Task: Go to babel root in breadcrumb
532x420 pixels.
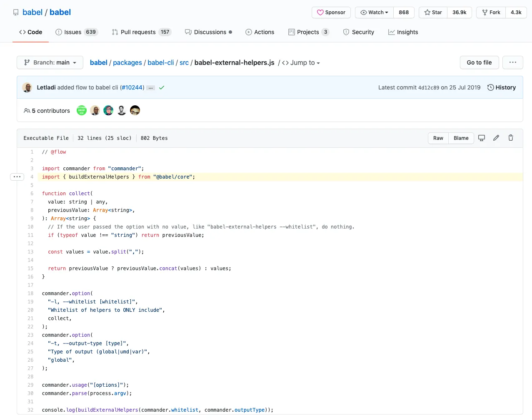Action: pyautogui.click(x=99, y=62)
